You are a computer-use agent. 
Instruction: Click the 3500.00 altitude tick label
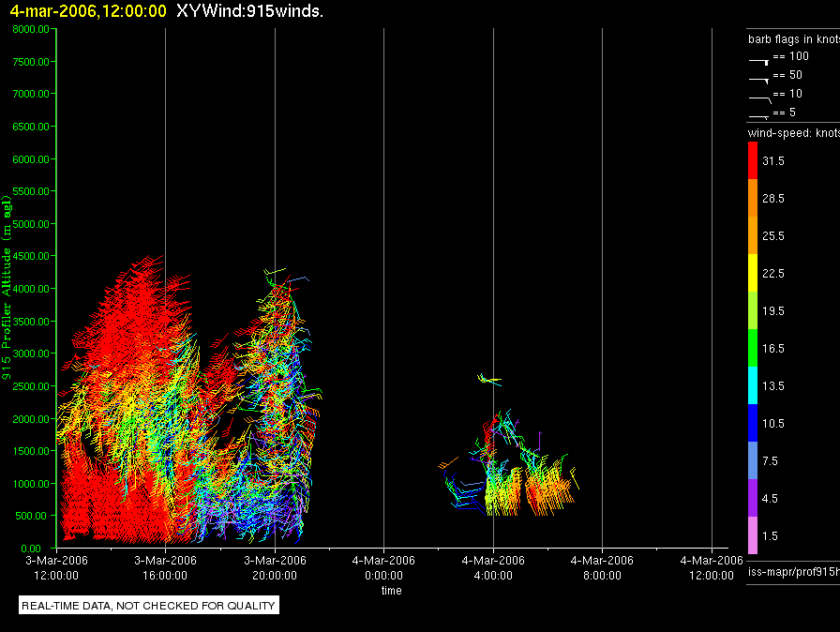pos(31,322)
